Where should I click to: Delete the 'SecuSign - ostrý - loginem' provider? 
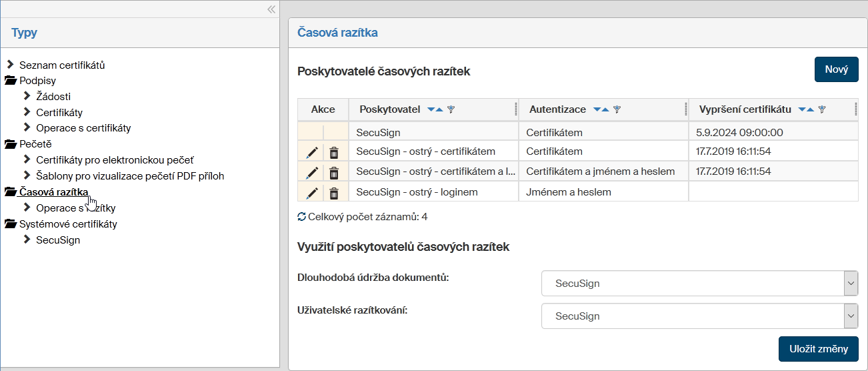pos(334,193)
